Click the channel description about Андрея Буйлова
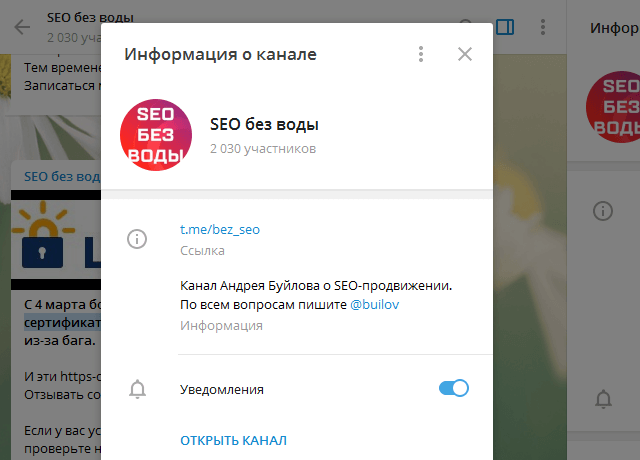This screenshot has height=460, width=640. coord(316,295)
